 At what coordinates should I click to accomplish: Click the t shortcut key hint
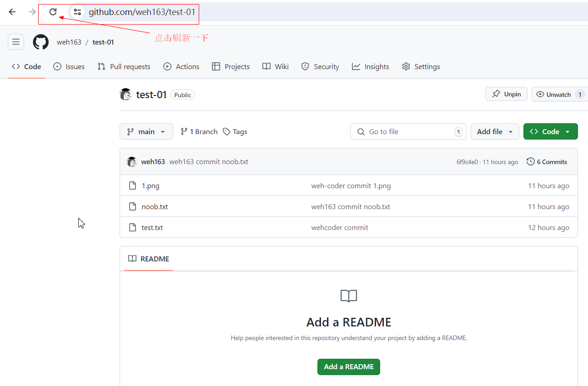pyautogui.click(x=459, y=131)
